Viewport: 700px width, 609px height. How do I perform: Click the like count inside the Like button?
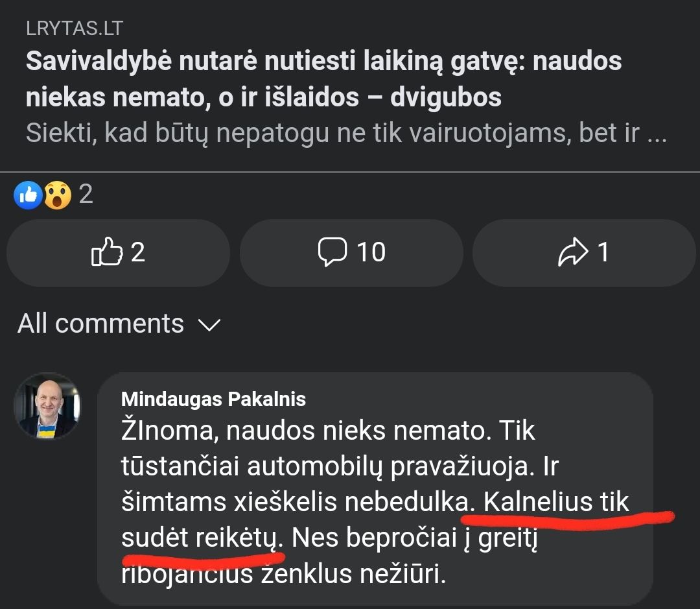137,252
